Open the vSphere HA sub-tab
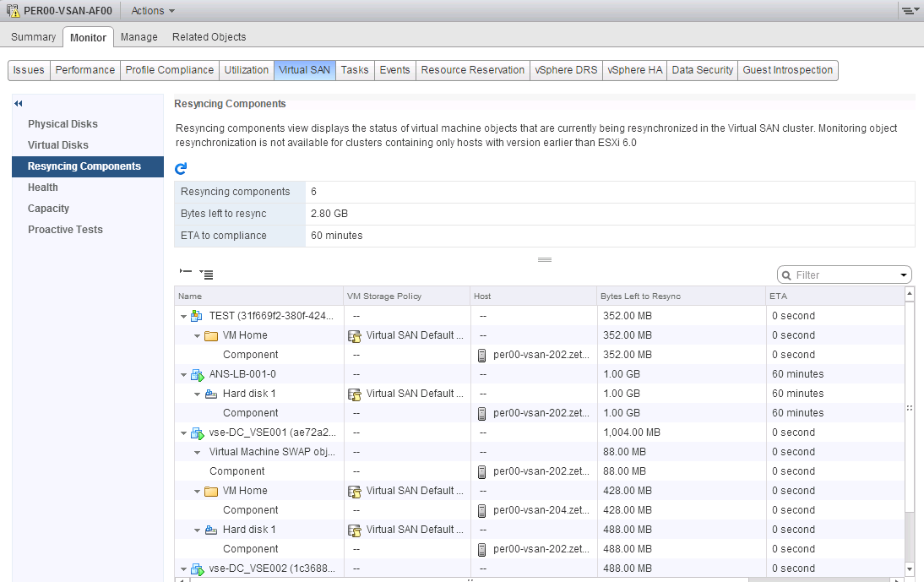The height and width of the screenshot is (582, 924). 634,70
